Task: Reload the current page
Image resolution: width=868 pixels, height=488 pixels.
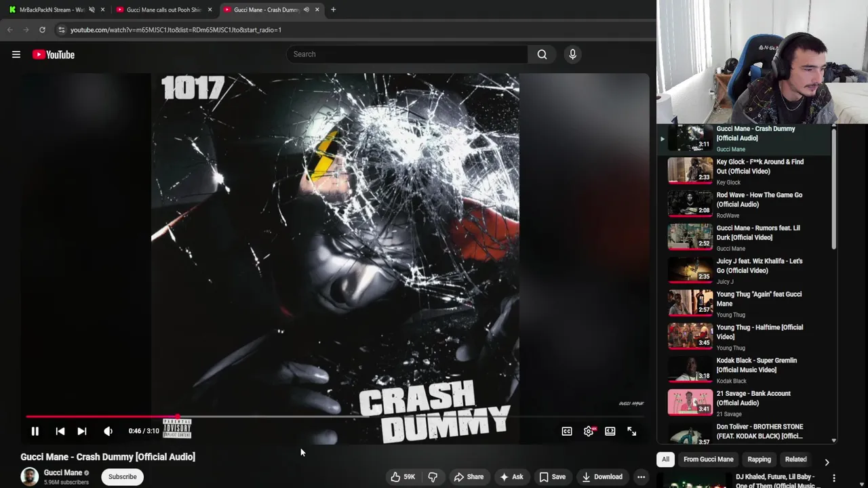Action: (42, 30)
